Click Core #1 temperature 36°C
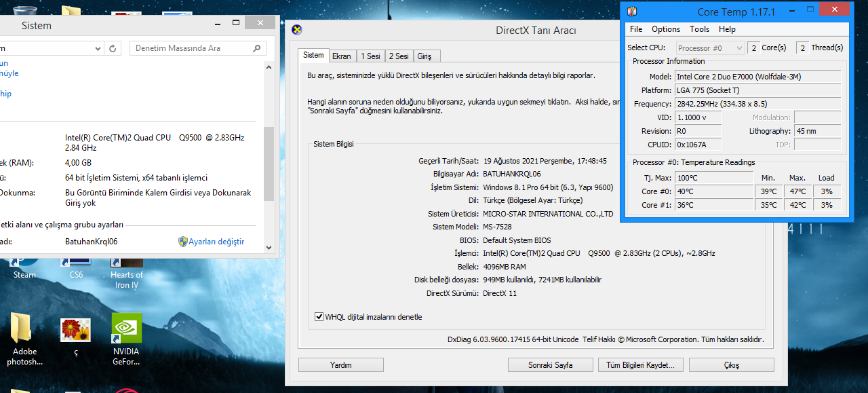The width and height of the screenshot is (868, 393). [x=714, y=205]
